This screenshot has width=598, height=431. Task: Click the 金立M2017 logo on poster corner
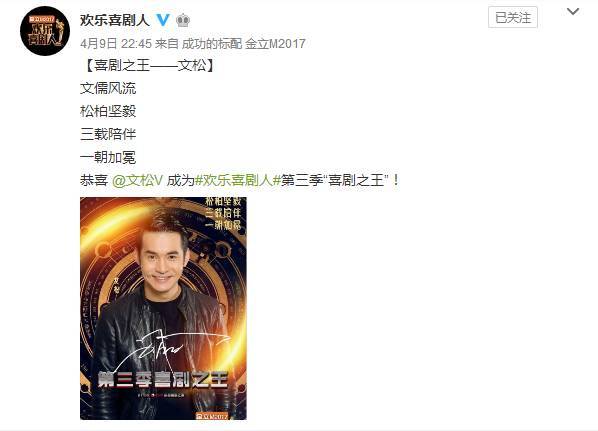212,416
